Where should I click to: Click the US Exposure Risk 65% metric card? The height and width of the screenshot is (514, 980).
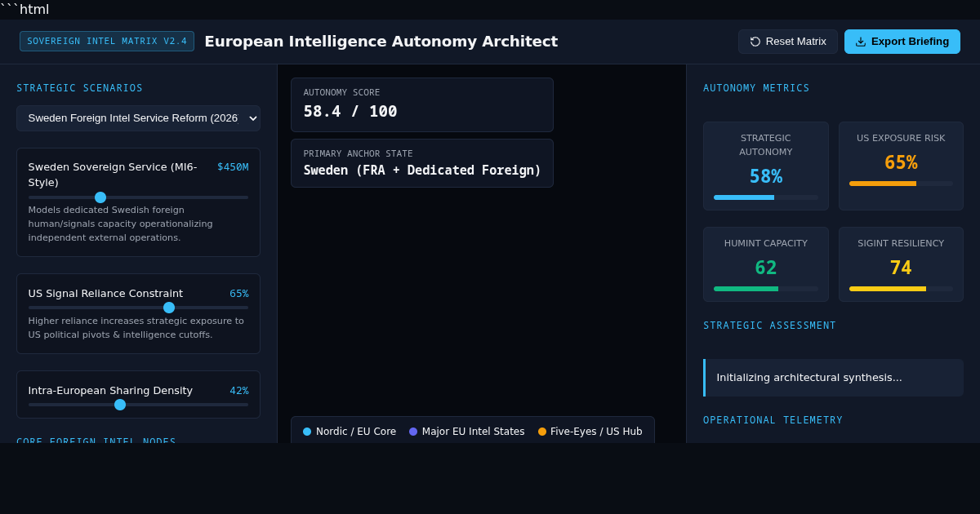tap(901, 166)
